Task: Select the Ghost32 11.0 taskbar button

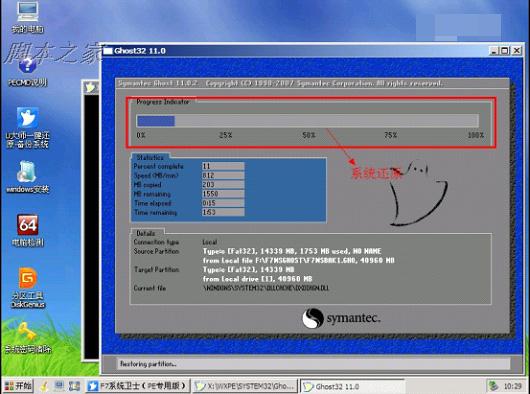Action: pos(352,386)
